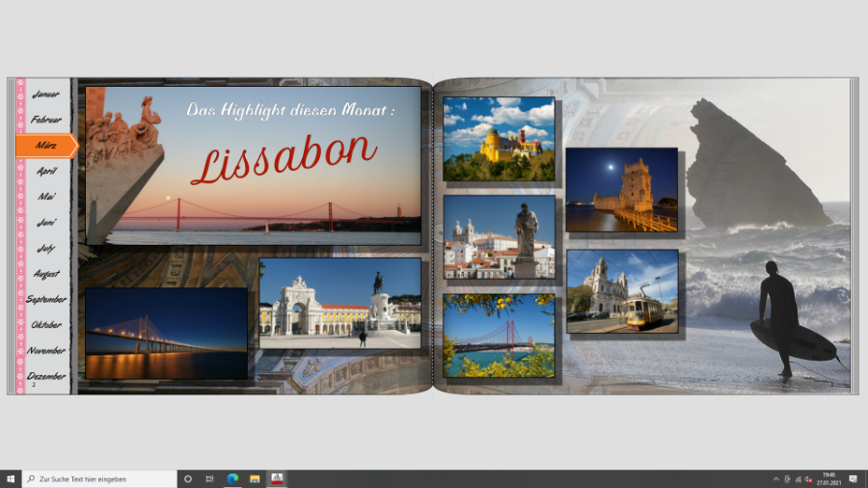The height and width of the screenshot is (488, 868).
Task: Select the Januar month tab
Action: pyautogui.click(x=45, y=95)
